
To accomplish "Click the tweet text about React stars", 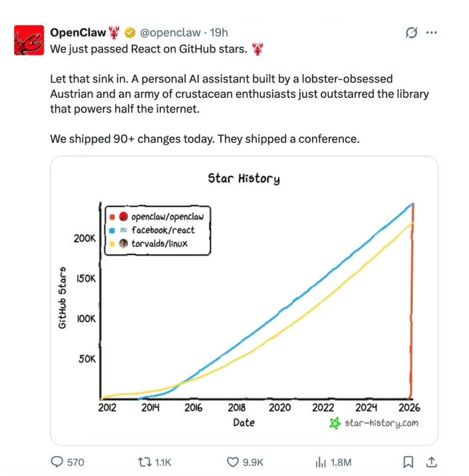I will [149, 49].
